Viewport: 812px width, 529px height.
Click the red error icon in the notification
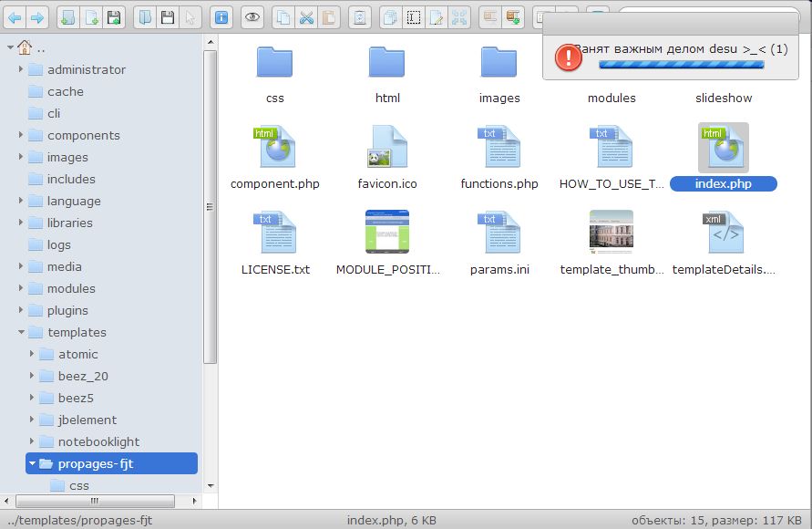pos(568,57)
